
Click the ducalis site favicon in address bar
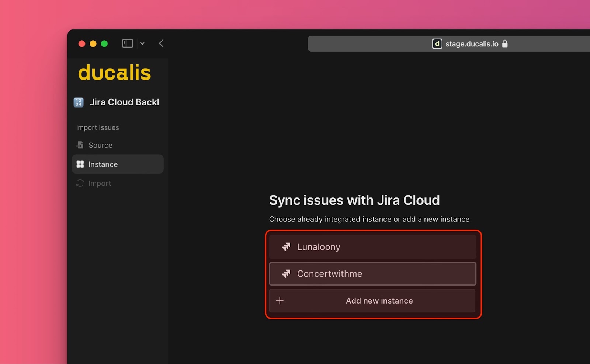coord(437,44)
